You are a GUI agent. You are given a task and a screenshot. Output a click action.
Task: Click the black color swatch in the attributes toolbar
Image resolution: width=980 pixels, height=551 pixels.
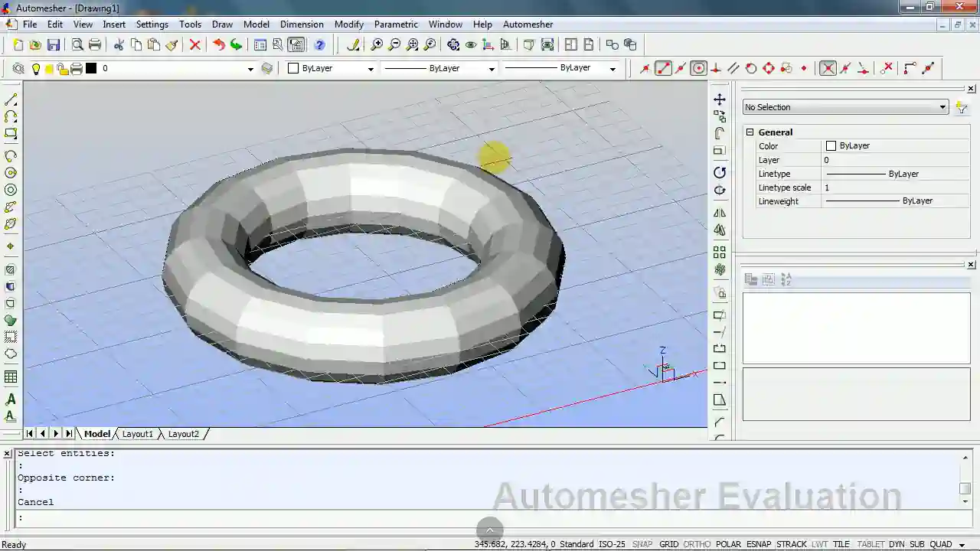[92, 68]
